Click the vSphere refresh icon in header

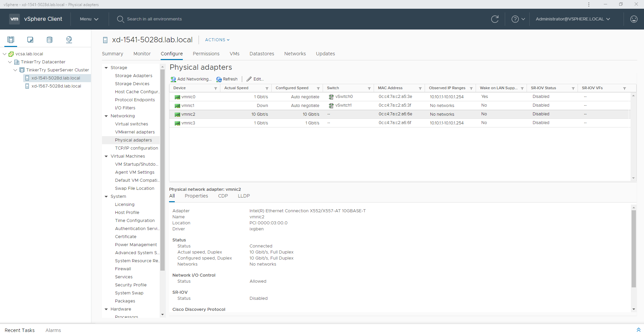tap(495, 19)
